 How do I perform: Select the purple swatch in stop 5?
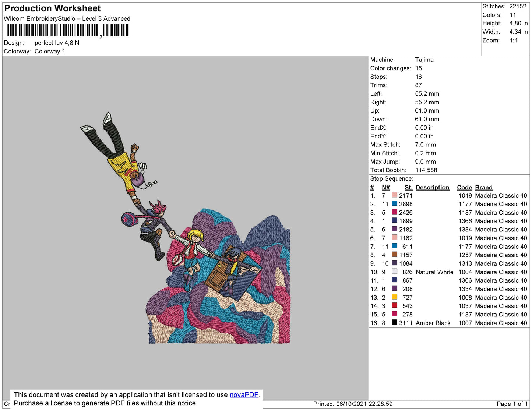[394, 229]
